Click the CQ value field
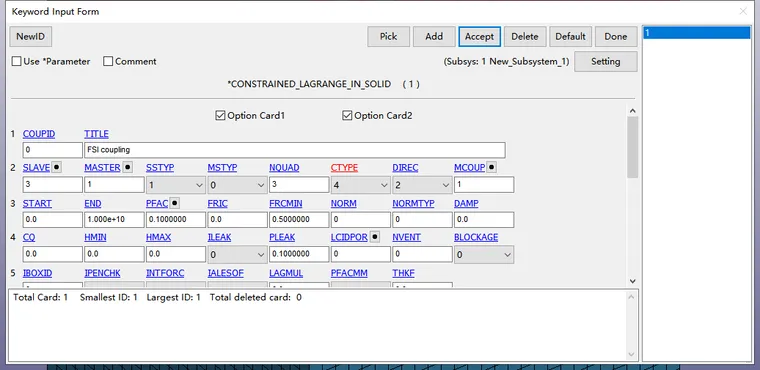The height and width of the screenshot is (370, 760). (x=52, y=255)
